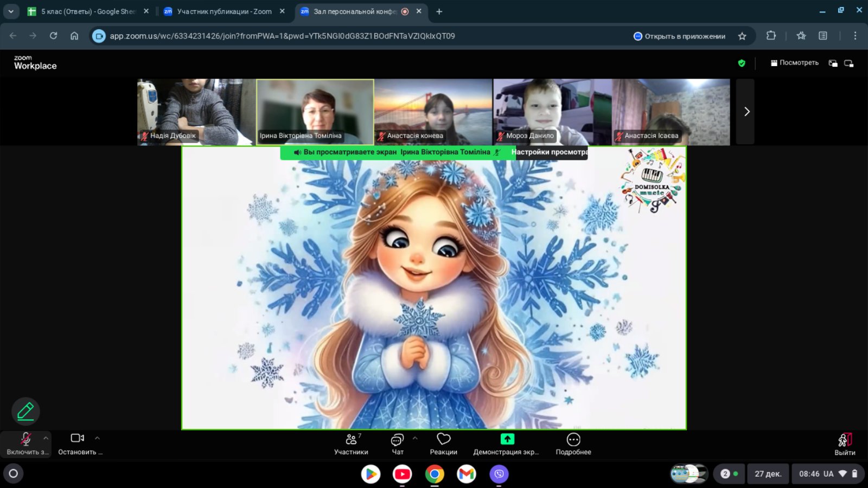
Task: Open a new browser tab
Action: click(x=439, y=11)
